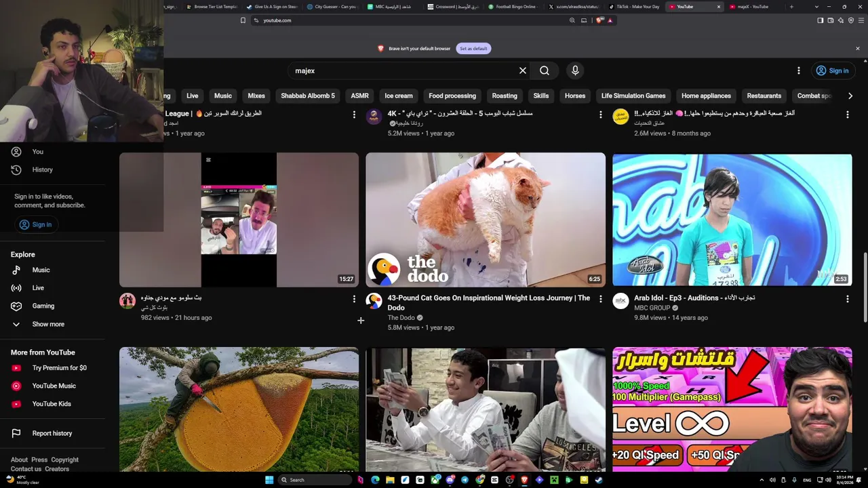Open the Copyright footer link
The width and height of the screenshot is (868, 488).
coord(65,460)
